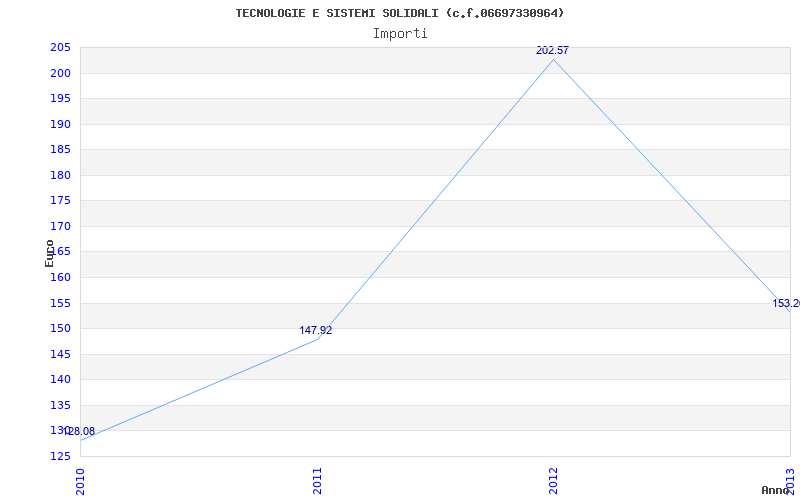Image resolution: width=800 pixels, height=500 pixels.
Task: Click the 125 y-axis value
Action: (60, 456)
